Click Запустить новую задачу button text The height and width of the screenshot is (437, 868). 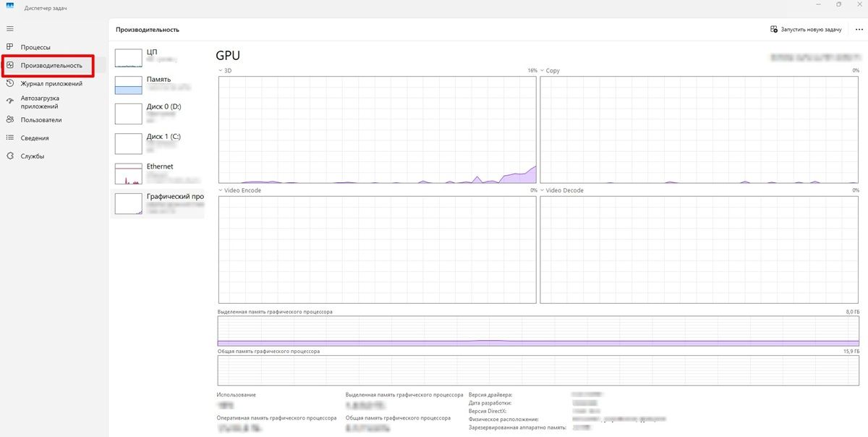click(811, 30)
